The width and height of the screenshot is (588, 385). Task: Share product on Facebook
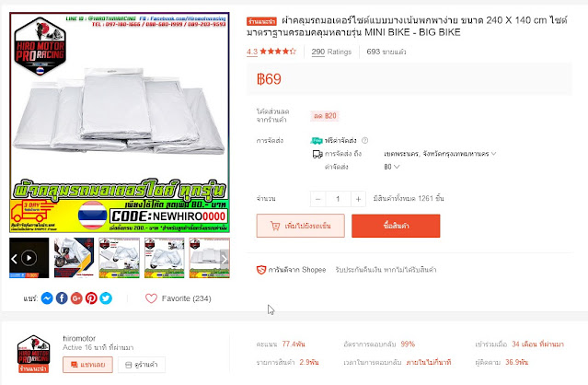click(x=62, y=298)
